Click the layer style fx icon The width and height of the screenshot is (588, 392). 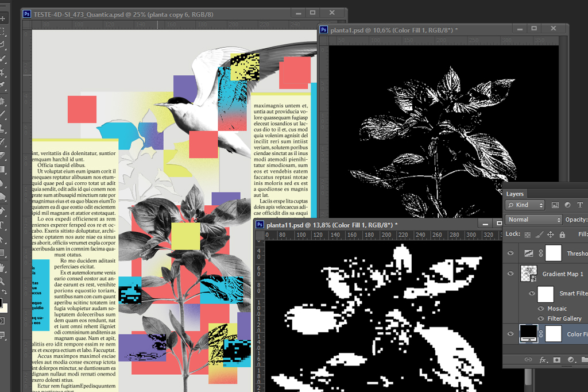543,360
